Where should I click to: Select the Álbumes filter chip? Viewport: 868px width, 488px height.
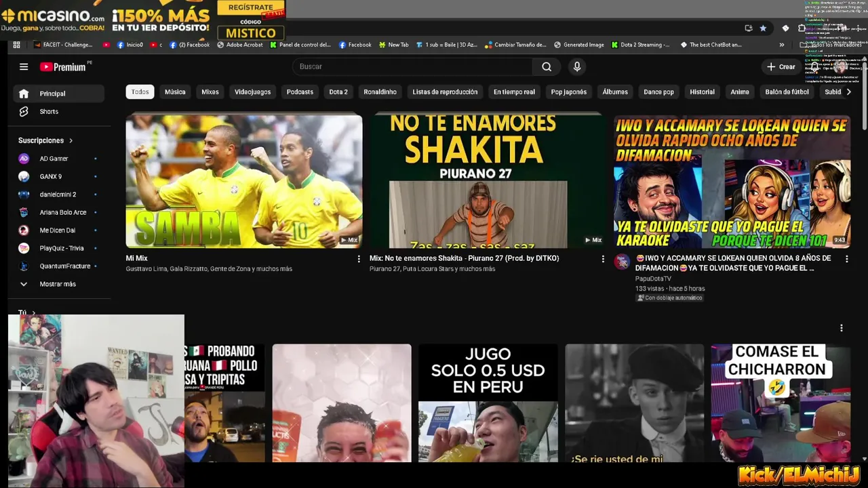(x=615, y=91)
